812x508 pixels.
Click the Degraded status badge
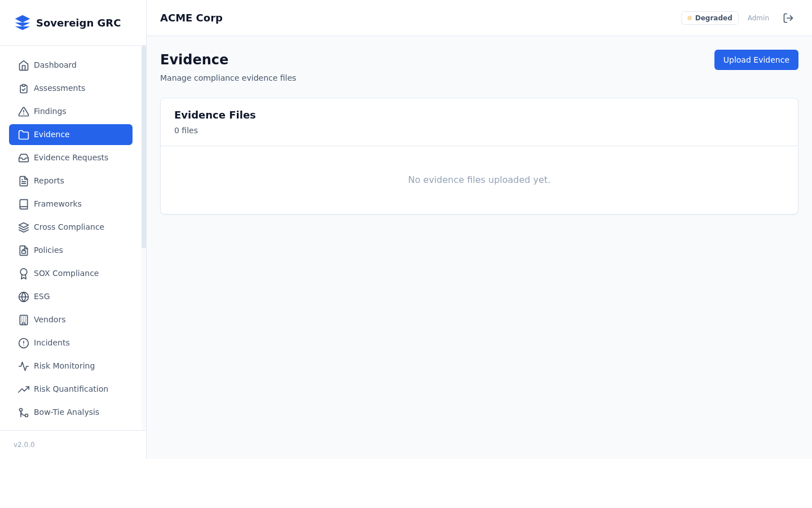[709, 17]
